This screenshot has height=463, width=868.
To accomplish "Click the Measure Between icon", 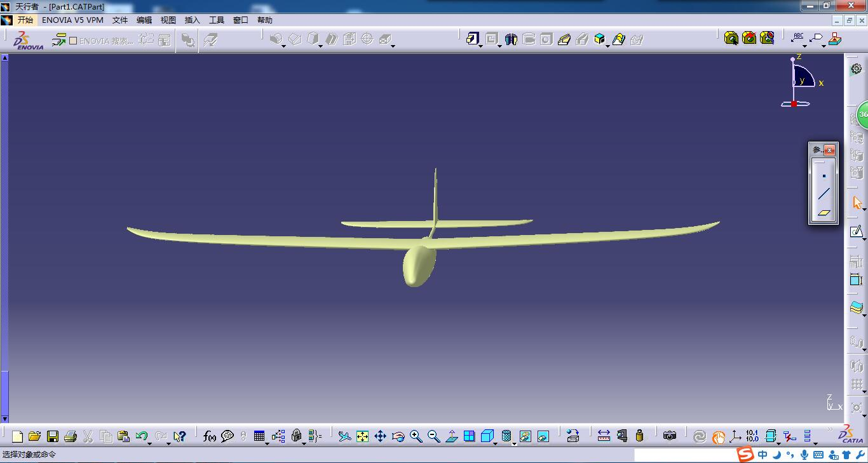I will 604,436.
